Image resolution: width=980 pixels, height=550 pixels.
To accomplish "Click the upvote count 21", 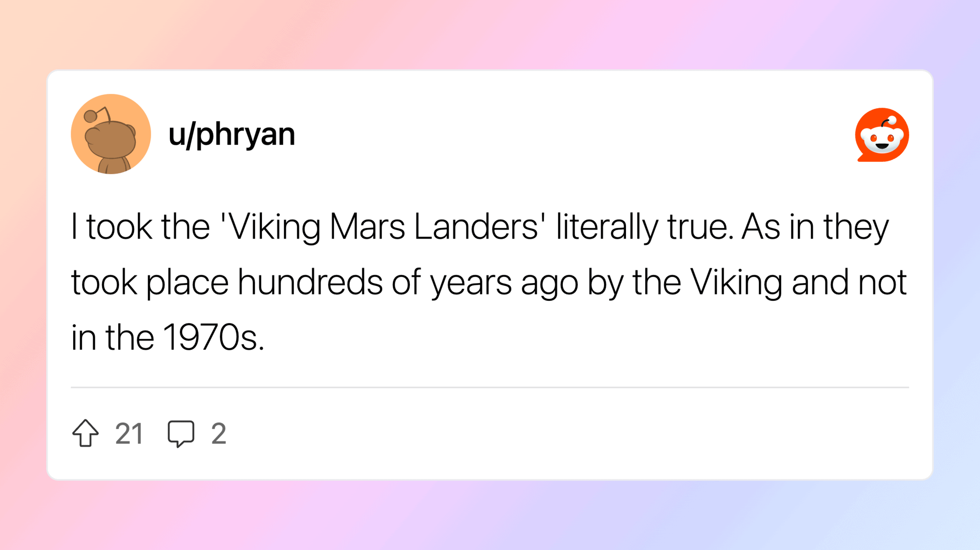I will pyautogui.click(x=129, y=433).
